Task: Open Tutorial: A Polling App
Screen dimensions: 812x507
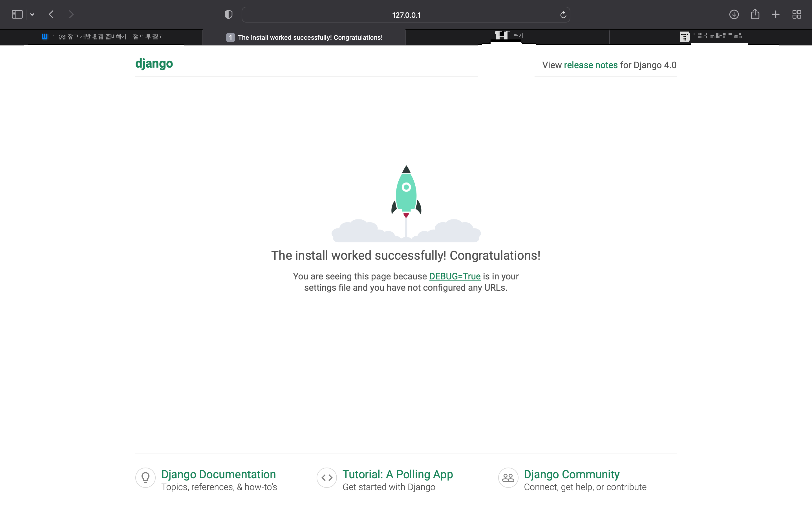Action: [x=398, y=474]
